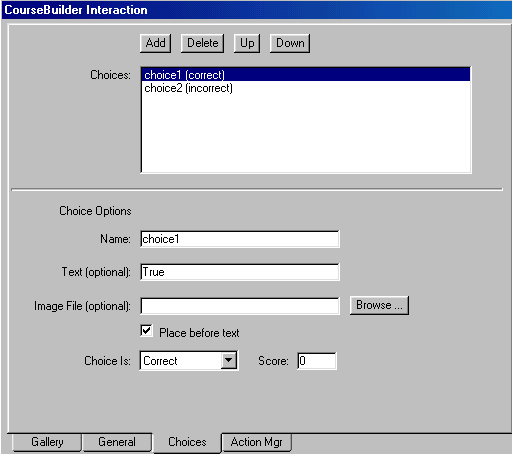Click the Correct value in Choice Is combo box

[180, 361]
